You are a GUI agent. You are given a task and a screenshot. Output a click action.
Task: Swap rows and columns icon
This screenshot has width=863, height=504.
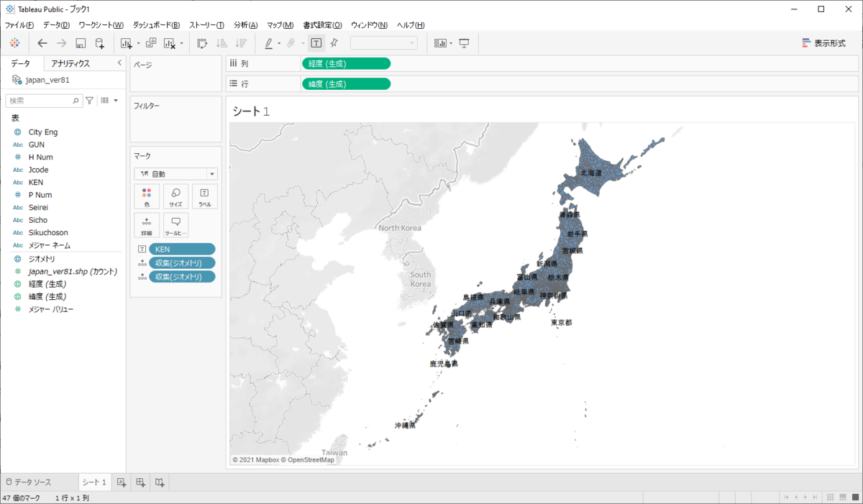(x=202, y=43)
